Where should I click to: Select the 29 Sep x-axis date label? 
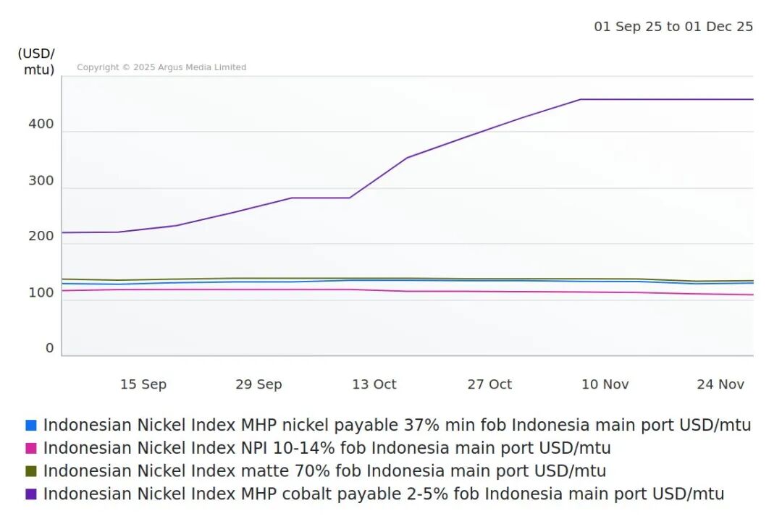tap(258, 384)
